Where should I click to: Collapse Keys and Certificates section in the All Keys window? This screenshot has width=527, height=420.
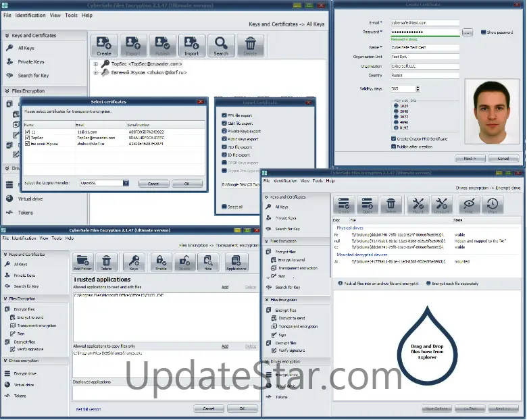[x=7, y=35]
